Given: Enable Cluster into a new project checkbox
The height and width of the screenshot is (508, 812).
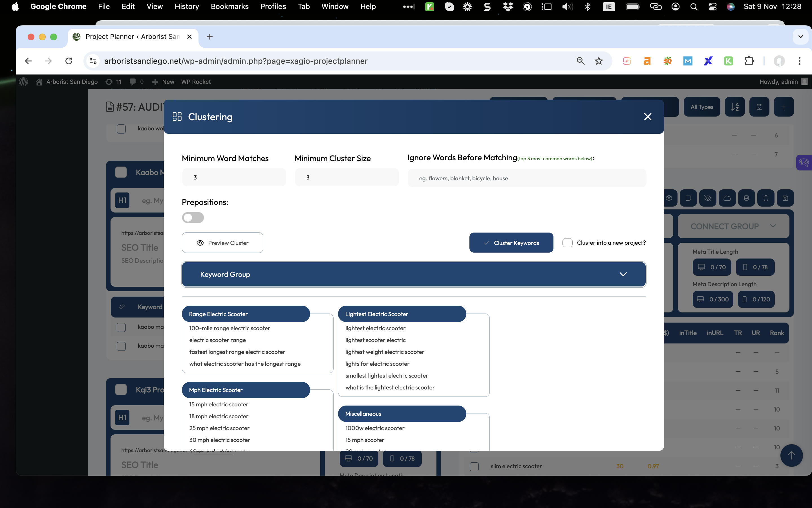Looking at the screenshot, I should 567,243.
